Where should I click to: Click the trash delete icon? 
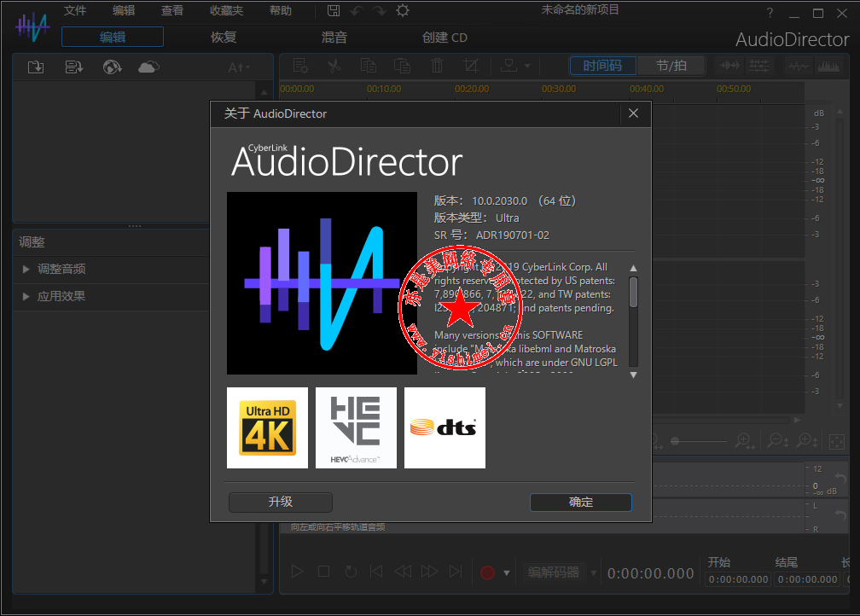437,66
